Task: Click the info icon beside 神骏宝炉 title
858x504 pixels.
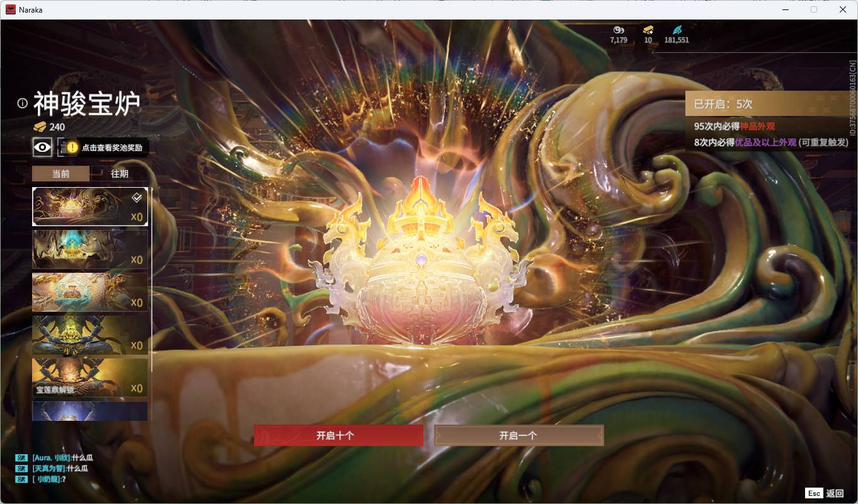Action: (23, 103)
